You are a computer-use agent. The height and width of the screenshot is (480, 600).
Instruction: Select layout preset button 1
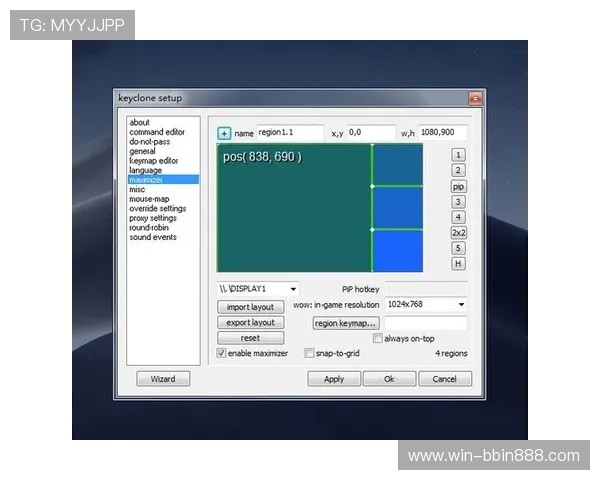458,155
